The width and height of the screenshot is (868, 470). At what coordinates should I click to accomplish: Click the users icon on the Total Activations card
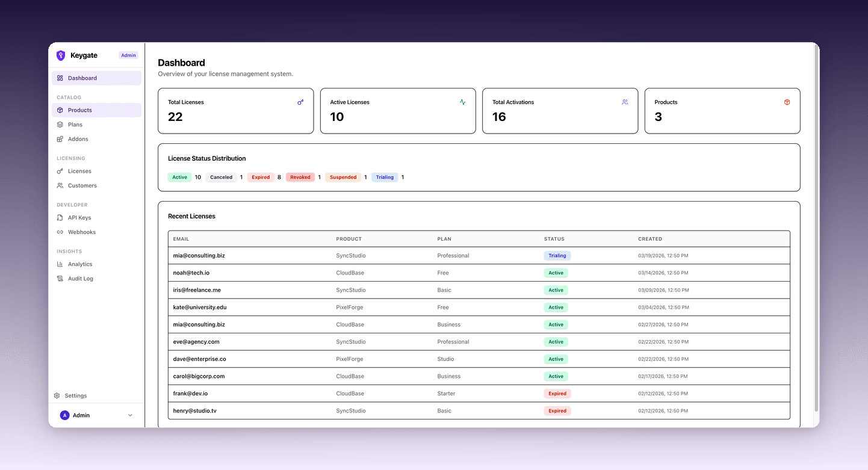tap(624, 102)
